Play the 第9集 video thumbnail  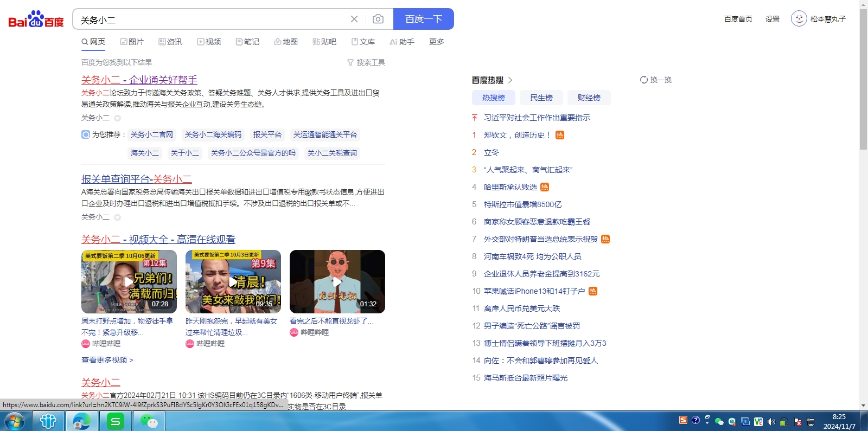click(x=233, y=281)
